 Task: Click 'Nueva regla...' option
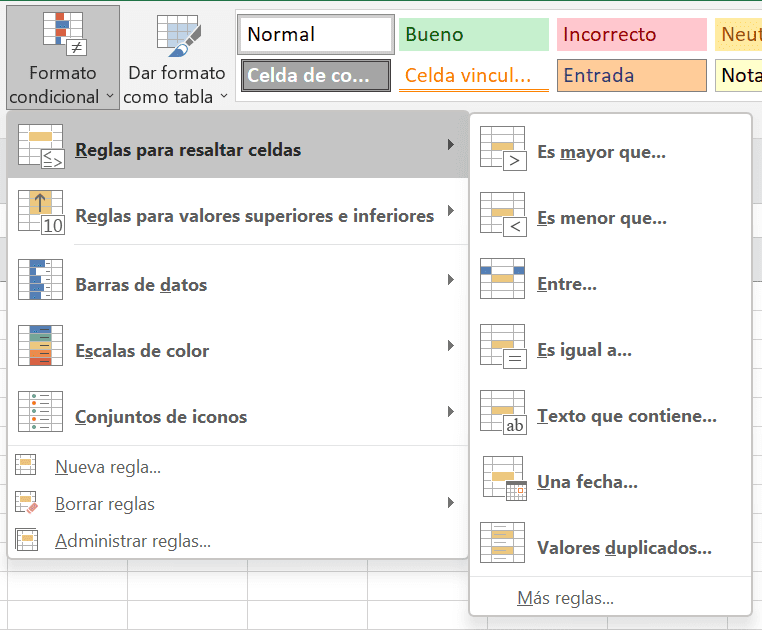[x=108, y=467]
